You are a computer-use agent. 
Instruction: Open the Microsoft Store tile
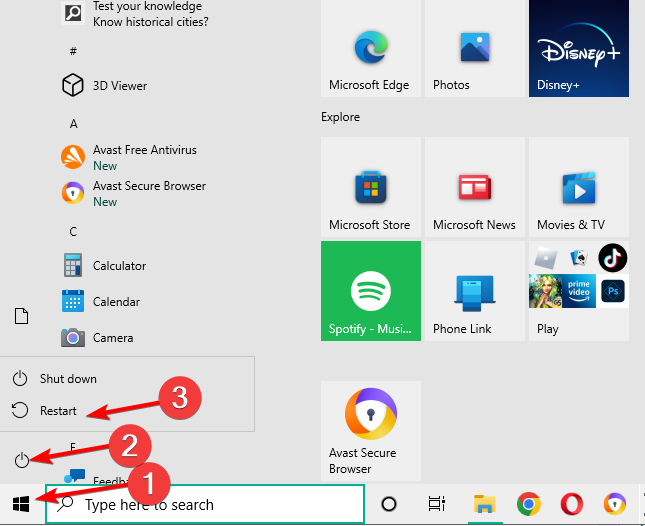click(371, 187)
